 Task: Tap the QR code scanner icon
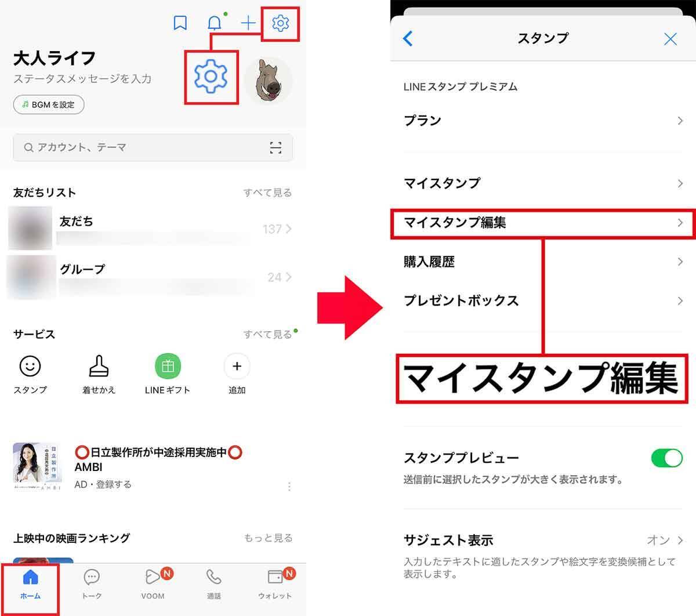tap(275, 148)
